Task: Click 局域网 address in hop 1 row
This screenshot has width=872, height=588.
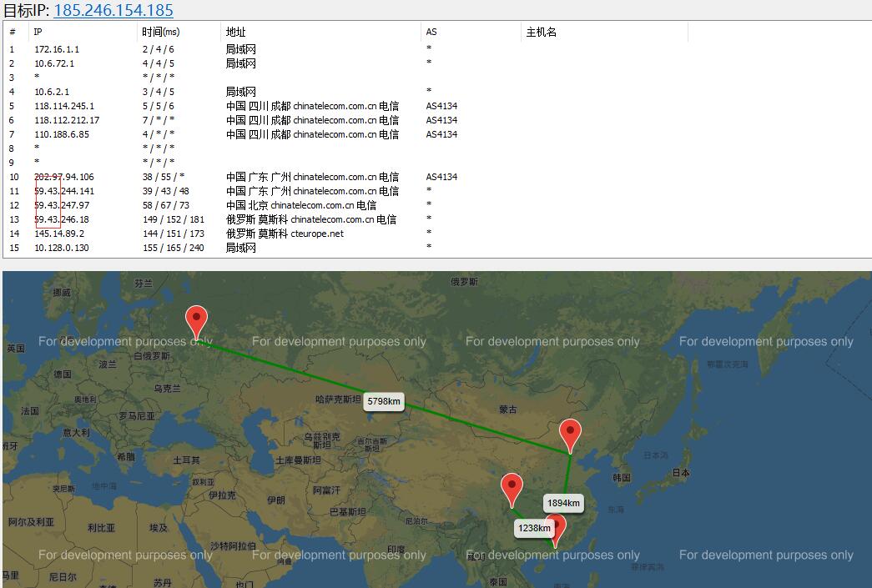Action: tap(241, 49)
